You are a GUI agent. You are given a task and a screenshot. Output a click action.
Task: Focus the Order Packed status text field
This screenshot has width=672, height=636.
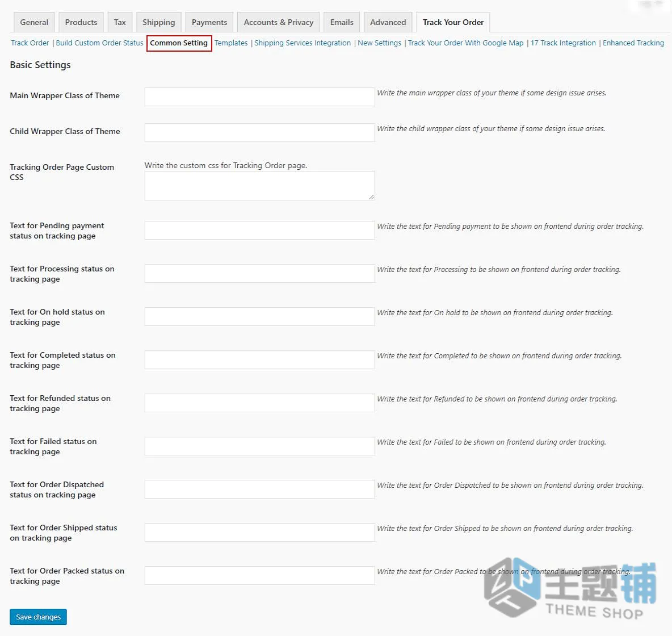[260, 576]
